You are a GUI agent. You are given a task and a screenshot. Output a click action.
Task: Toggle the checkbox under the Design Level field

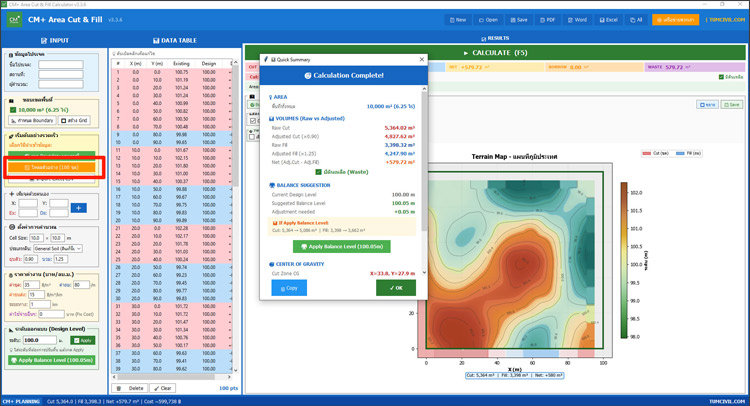click(11, 349)
